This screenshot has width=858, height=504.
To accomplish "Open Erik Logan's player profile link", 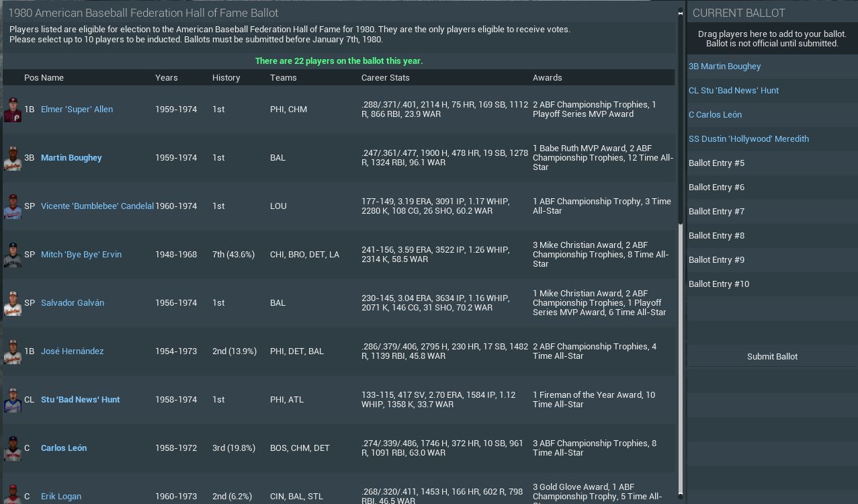I will (61, 496).
